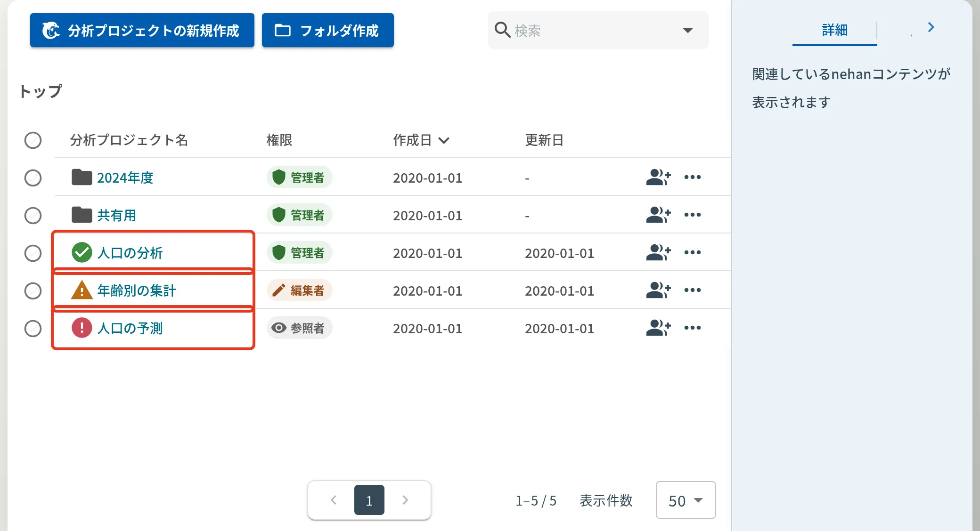This screenshot has width=980, height=531.
Task: Expand the search filter dropdown arrow
Action: coord(688,31)
